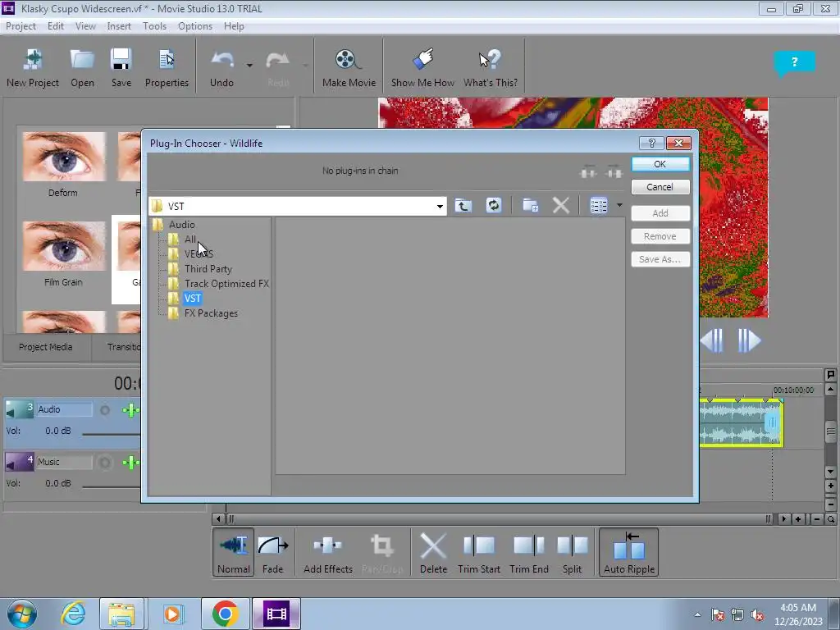Undo the last action
Screen dimensions: 840x630
click(221, 67)
